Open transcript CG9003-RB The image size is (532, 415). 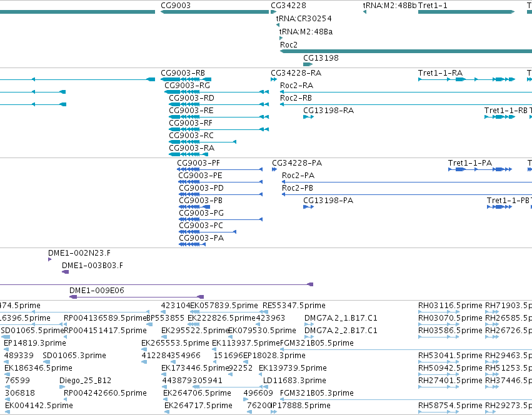[x=183, y=73]
